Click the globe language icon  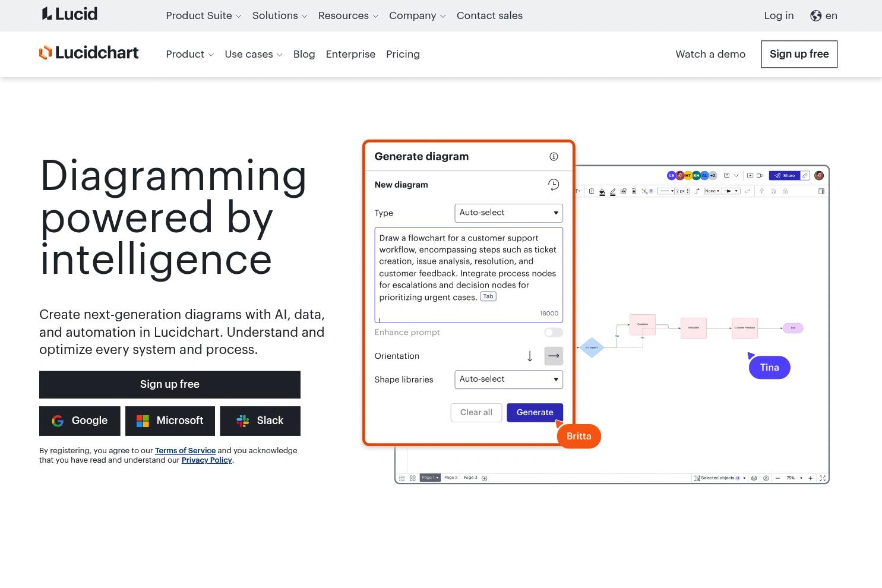tap(816, 16)
